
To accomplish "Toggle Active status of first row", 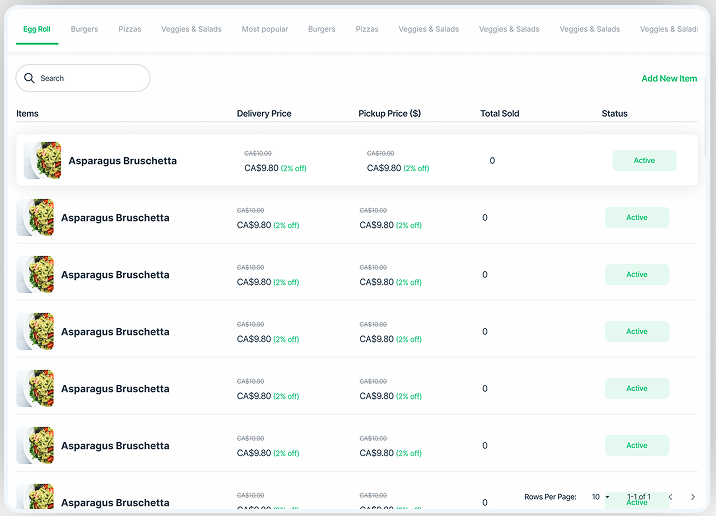I will tap(644, 160).
